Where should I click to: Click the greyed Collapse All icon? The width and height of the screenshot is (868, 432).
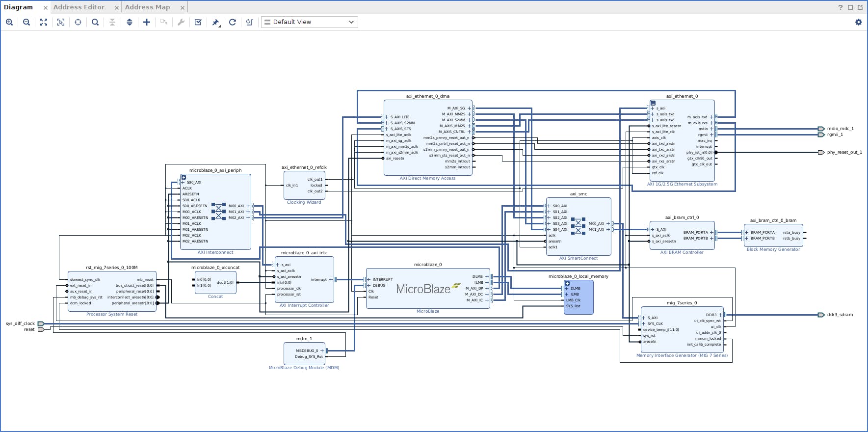112,22
